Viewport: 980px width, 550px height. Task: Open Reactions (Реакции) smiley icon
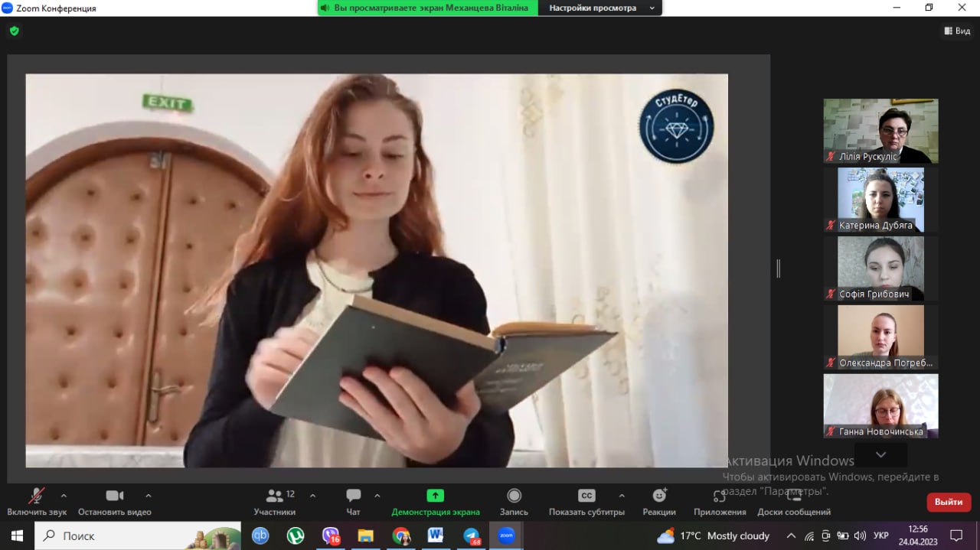coord(658,496)
